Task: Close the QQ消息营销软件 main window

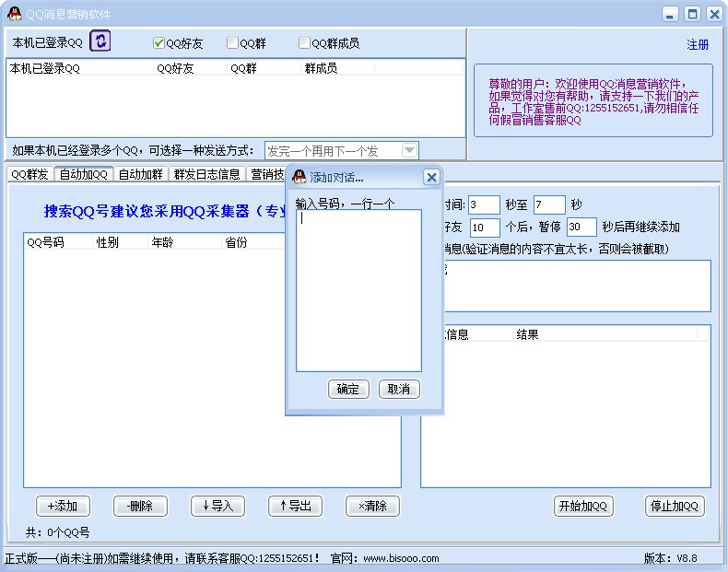Action: pos(714,14)
